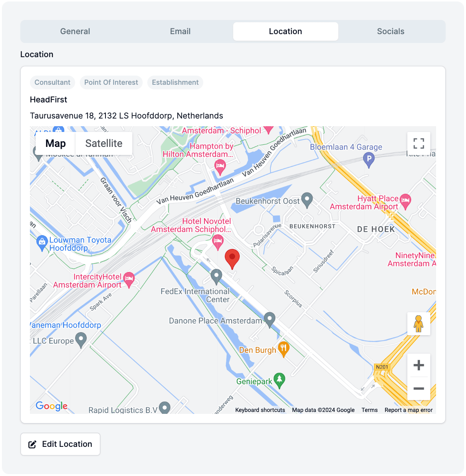Click the Map data ©2024 Google text
The image size is (466, 476).
pyautogui.click(x=323, y=410)
